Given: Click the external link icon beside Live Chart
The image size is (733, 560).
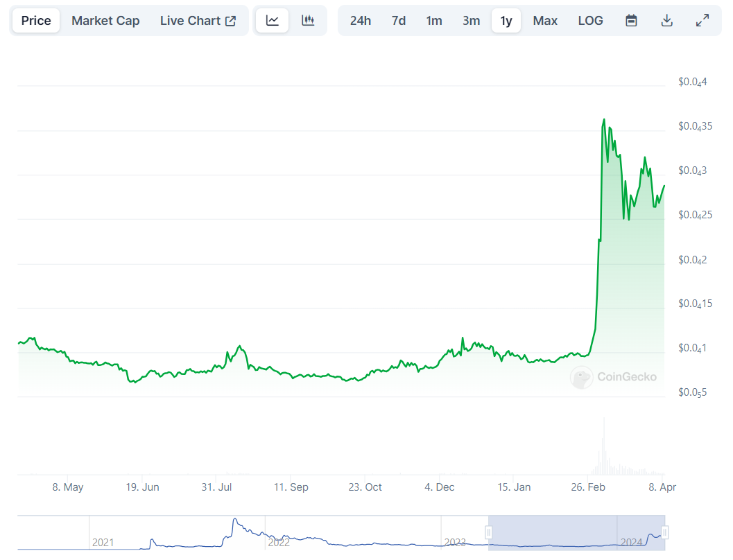Looking at the screenshot, I should pyautogui.click(x=230, y=21).
